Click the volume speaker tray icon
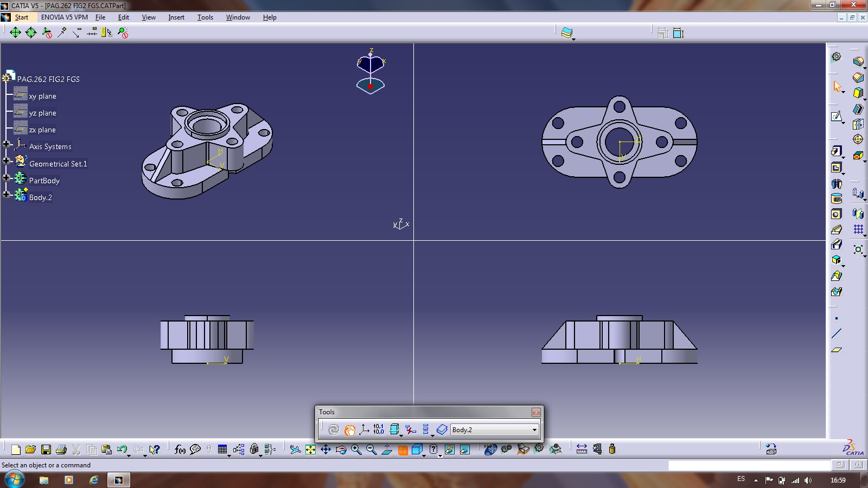Screen dimensions: 868x488 (808, 480)
